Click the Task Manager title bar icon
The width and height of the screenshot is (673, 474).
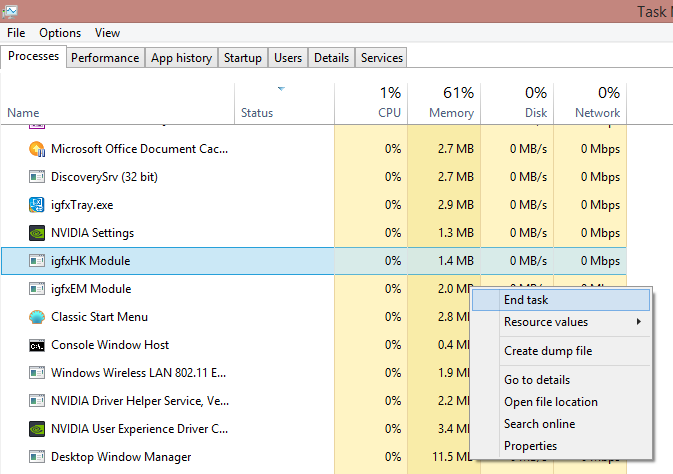[9, 11]
